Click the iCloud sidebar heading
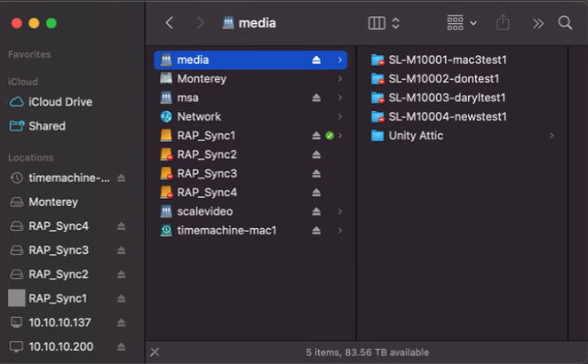This screenshot has height=364, width=588. point(23,82)
